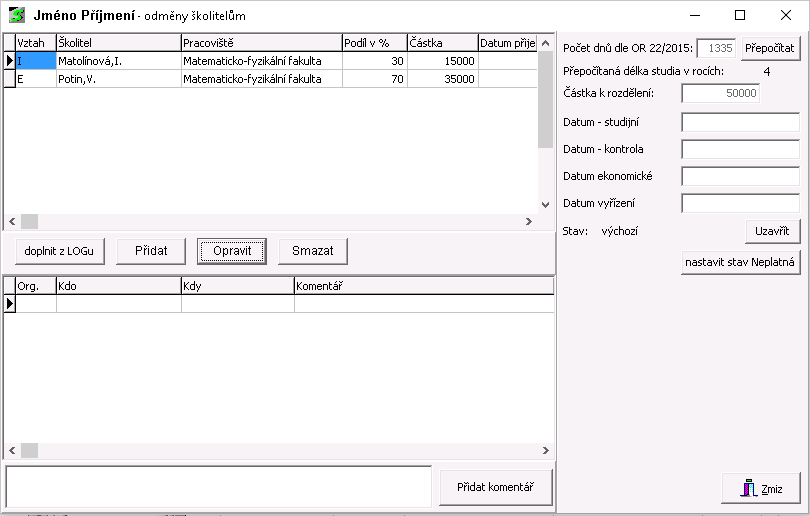This screenshot has height=516, width=810.
Task: Select the Potin, V. supervisor row
Action: (117, 79)
